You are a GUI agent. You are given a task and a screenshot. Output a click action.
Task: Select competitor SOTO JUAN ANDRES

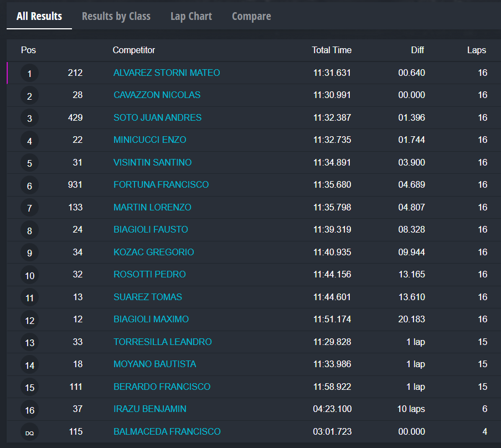[x=157, y=117]
